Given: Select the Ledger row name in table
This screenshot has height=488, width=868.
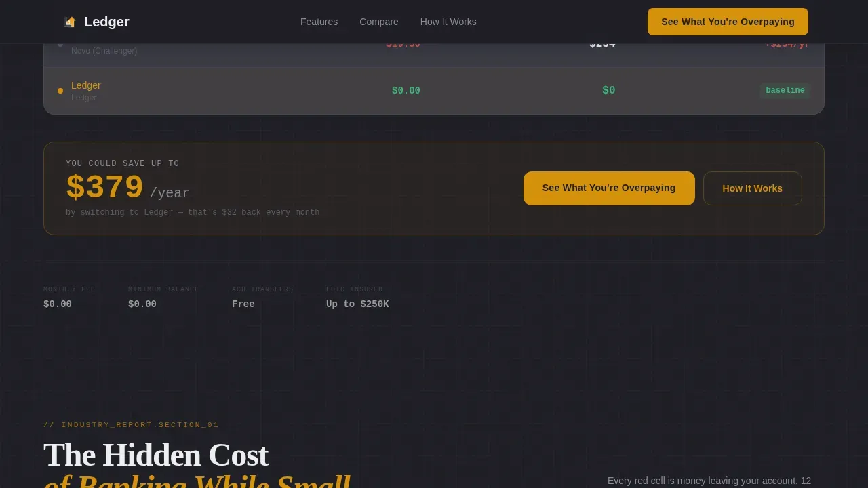Looking at the screenshot, I should point(86,85).
